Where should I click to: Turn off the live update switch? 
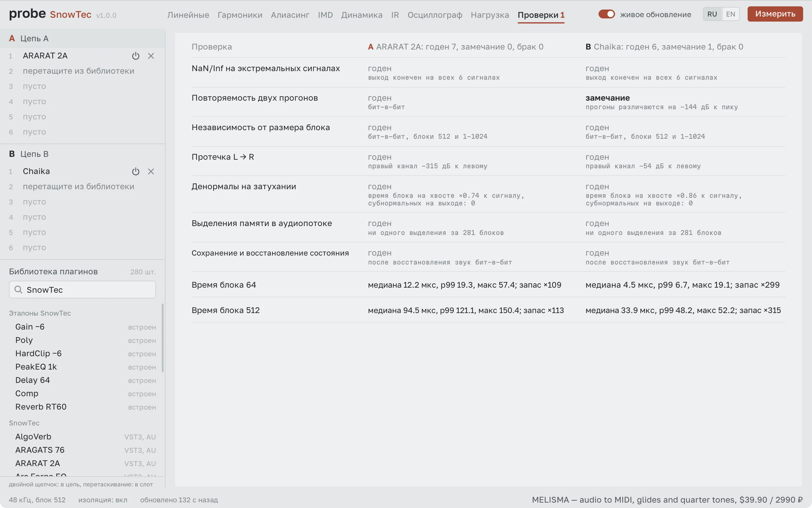click(x=606, y=14)
